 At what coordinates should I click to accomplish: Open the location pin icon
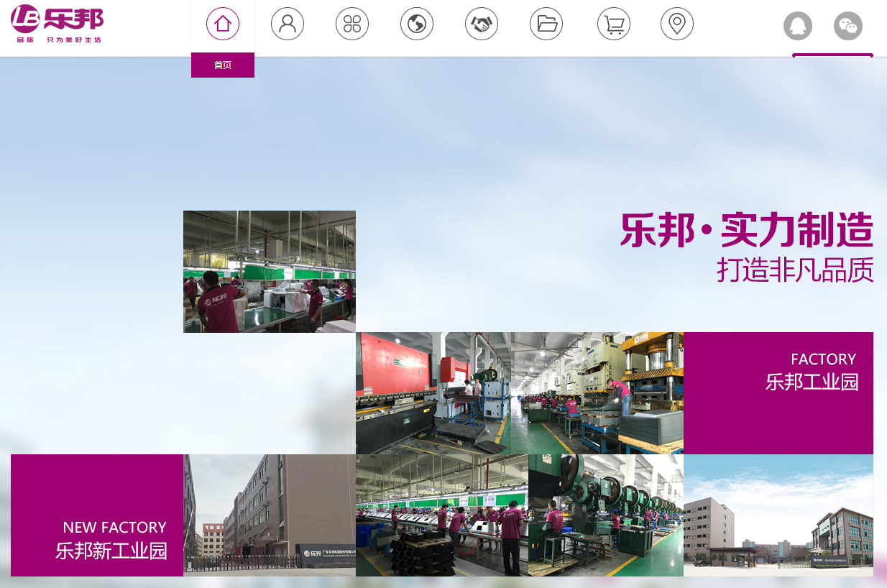tap(677, 24)
